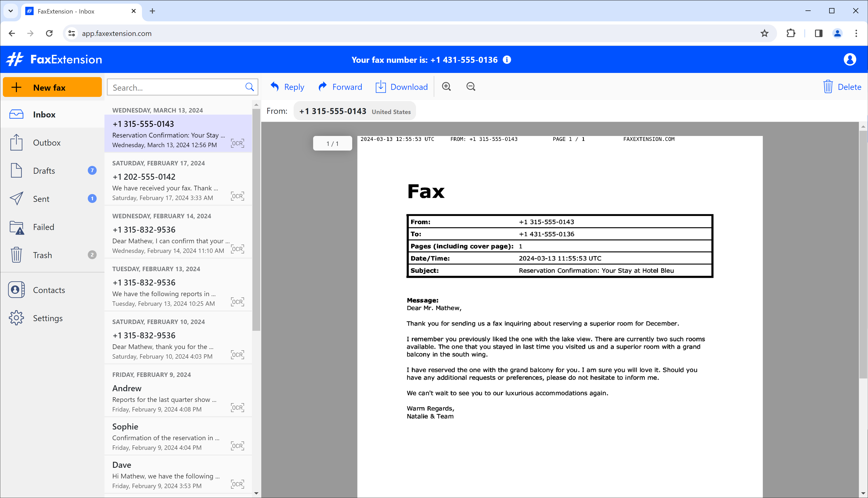The height and width of the screenshot is (498, 868).
Task: Open Chrome three-dot menu
Action: click(856, 33)
